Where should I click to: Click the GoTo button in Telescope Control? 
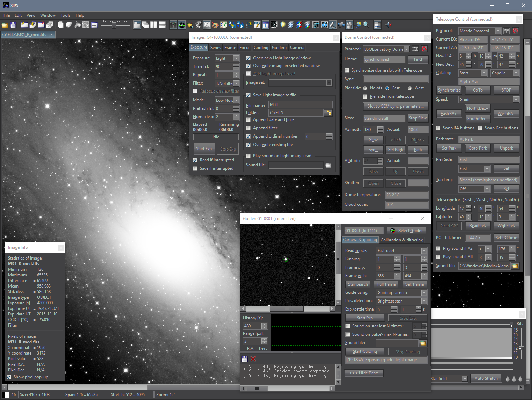coord(477,90)
